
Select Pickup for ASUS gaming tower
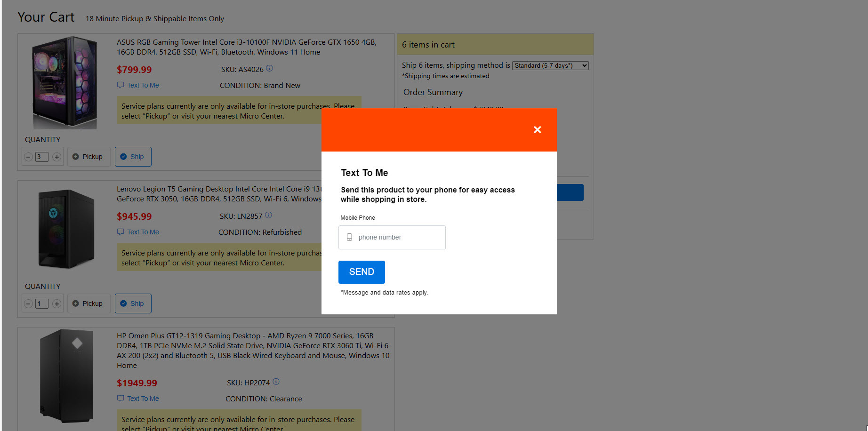(88, 157)
